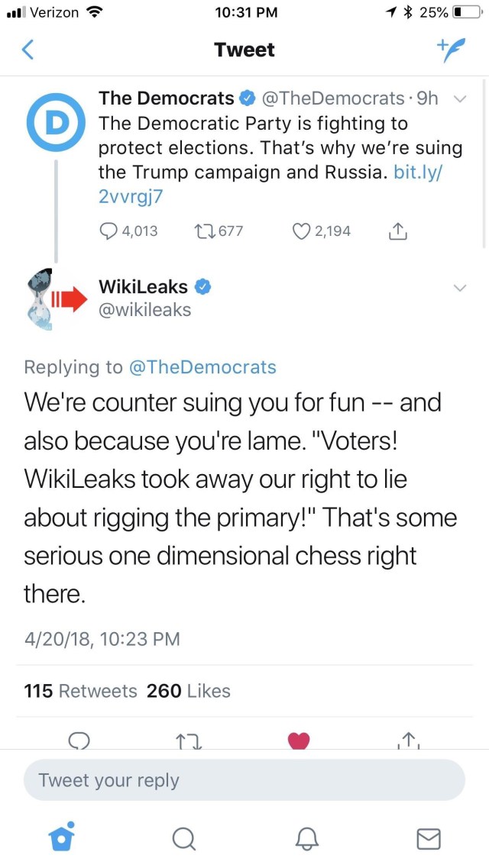Share The Democrats tweet

397,231
